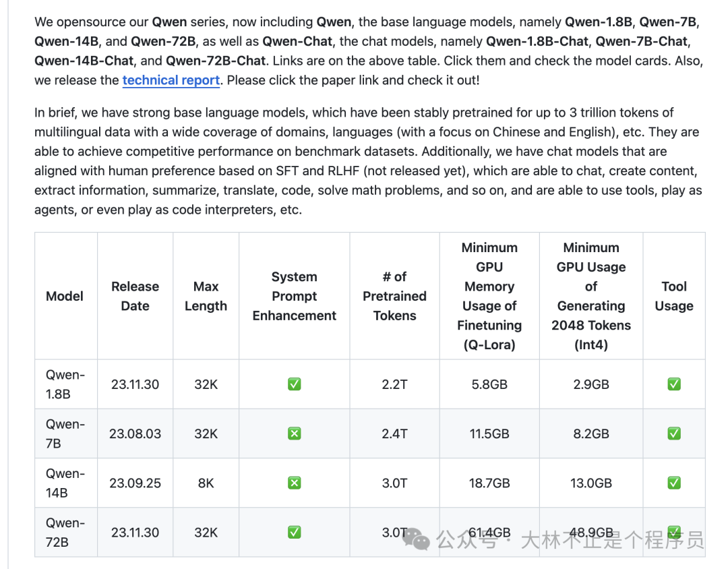Screen dimensions: 728x569
Task: Select the Model column header
Action: 65,297
